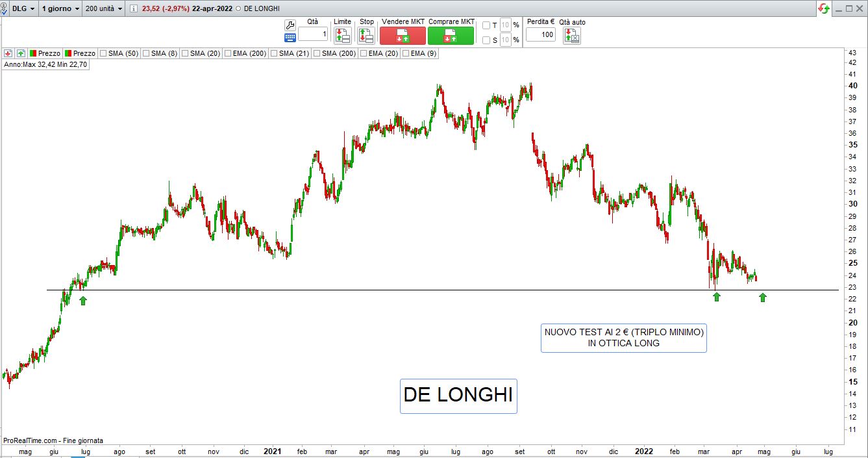Click the Qtà quantity input field
868x458 pixels.
coord(313,34)
